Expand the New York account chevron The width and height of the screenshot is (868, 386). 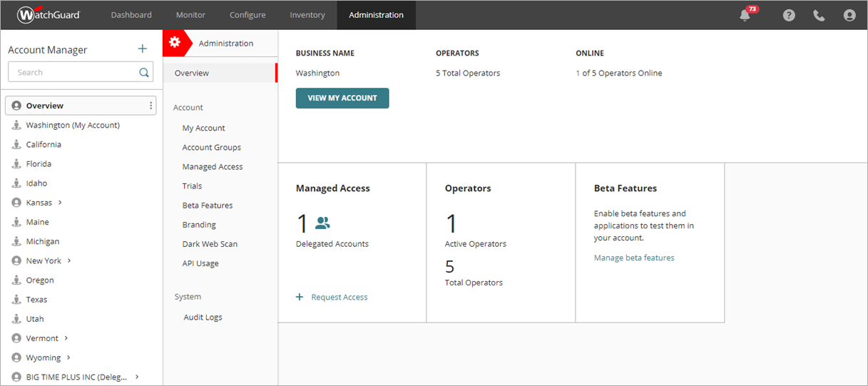[69, 260]
